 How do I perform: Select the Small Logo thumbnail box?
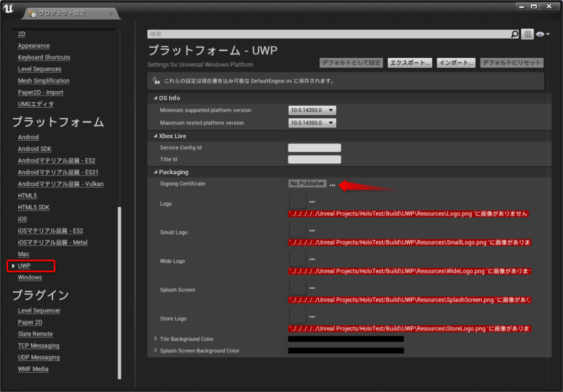[x=297, y=229]
